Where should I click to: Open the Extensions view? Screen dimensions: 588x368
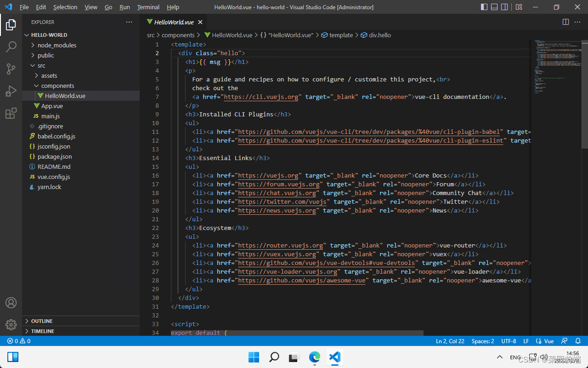11,113
